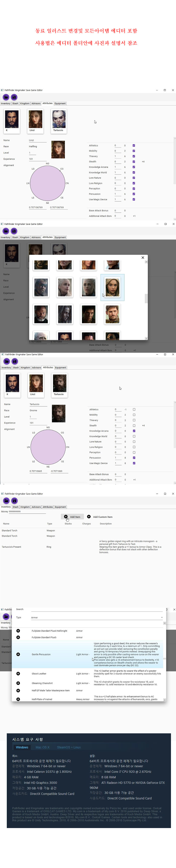Uncheck Knowledge Arcana checkbox for Tartuccio

[x=134, y=431]
